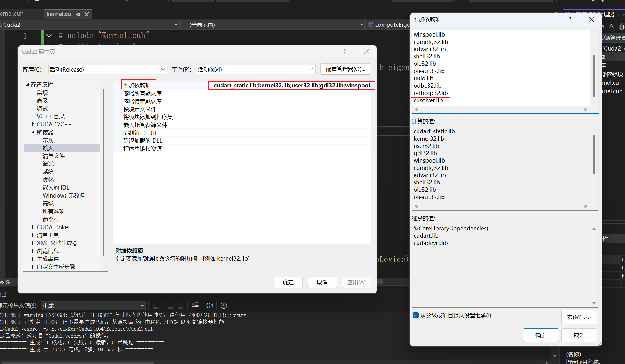Viewport: 625px width, 364px height.
Task: Click the pin icon on the kernel.cu tab
Action: [78, 14]
